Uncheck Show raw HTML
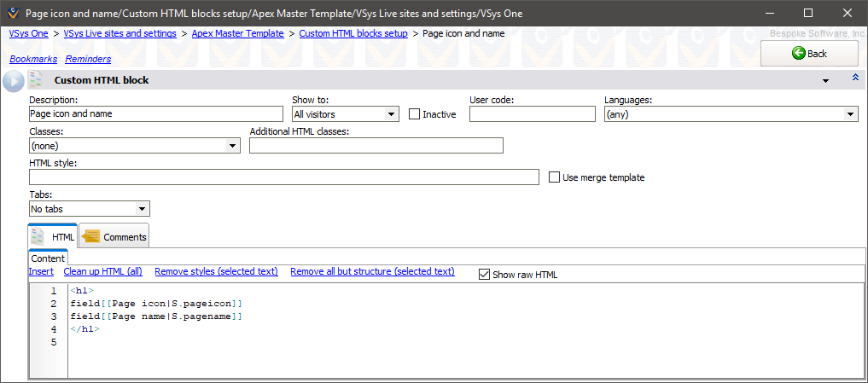Screen dimensions: 868x383 pyautogui.click(x=485, y=275)
